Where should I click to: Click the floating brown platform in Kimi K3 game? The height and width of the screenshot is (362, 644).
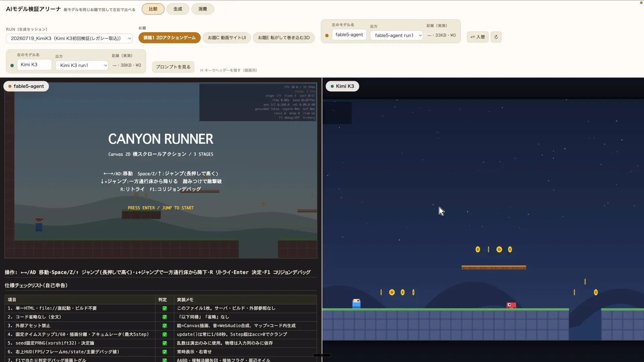click(494, 267)
